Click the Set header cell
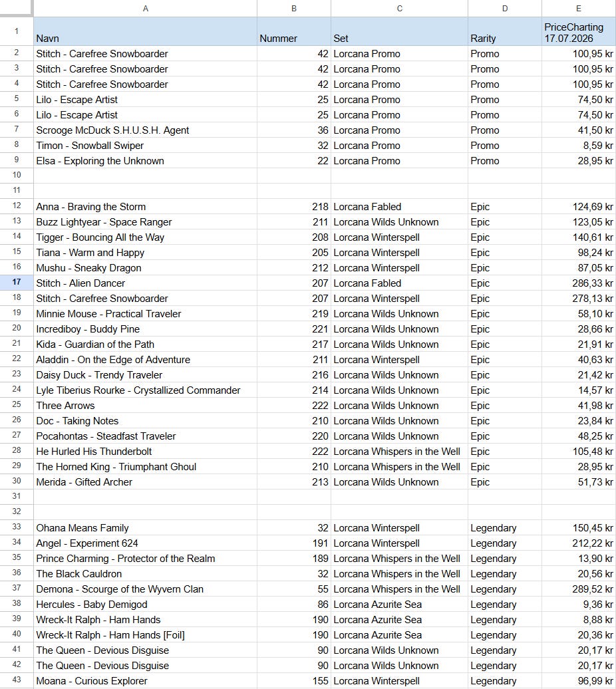Viewport: 616px width, 689px height. (399, 31)
